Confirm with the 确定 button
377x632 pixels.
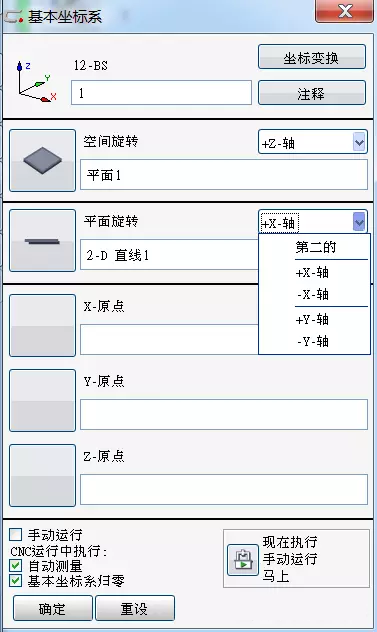pyautogui.click(x=53, y=608)
